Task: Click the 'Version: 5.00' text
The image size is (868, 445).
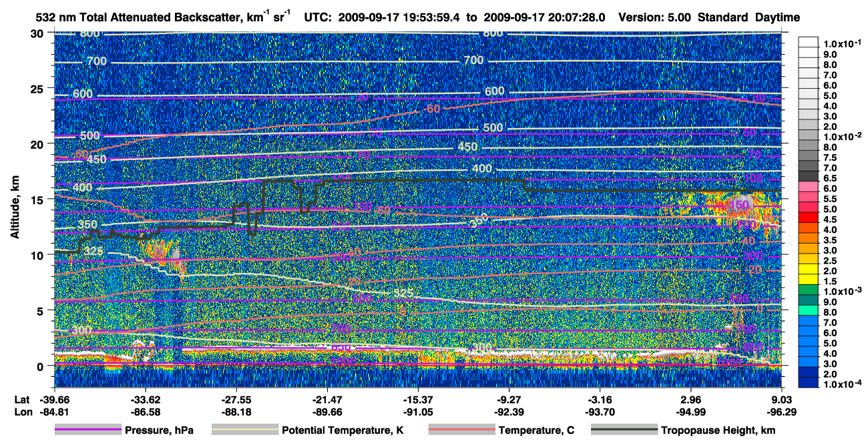Action: (x=656, y=17)
